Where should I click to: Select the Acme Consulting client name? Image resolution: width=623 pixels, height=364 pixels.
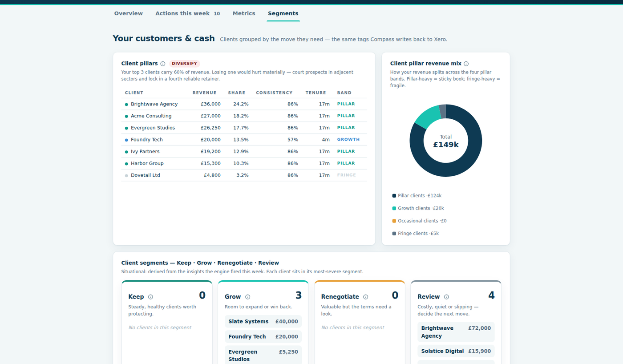click(x=151, y=116)
